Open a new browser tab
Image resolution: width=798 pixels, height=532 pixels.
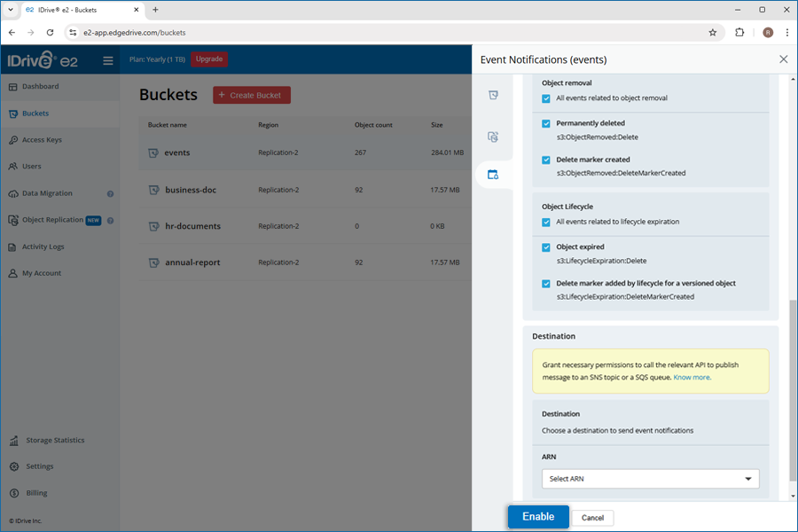[155, 10]
